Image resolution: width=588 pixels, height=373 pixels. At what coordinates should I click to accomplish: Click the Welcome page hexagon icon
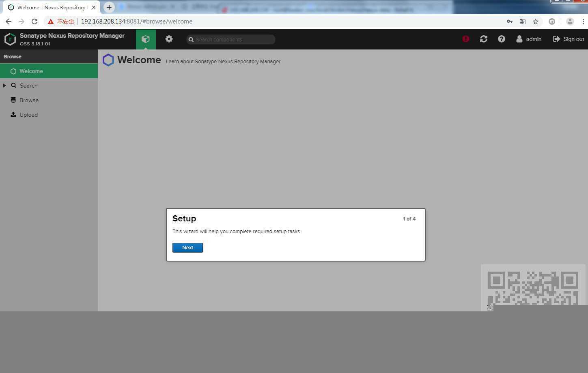point(108,60)
